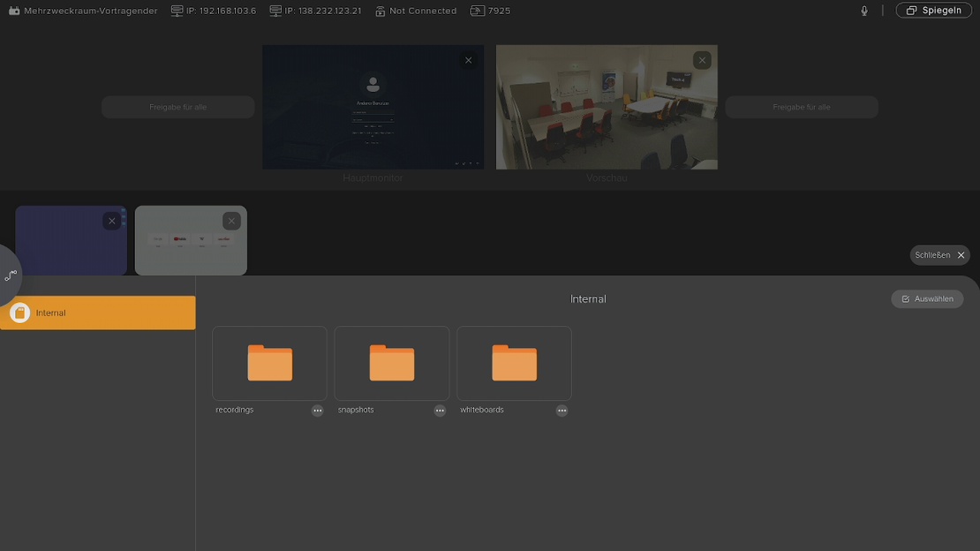The height and width of the screenshot is (551, 980).
Task: Enable selection mode with Auswählen
Action: click(927, 298)
